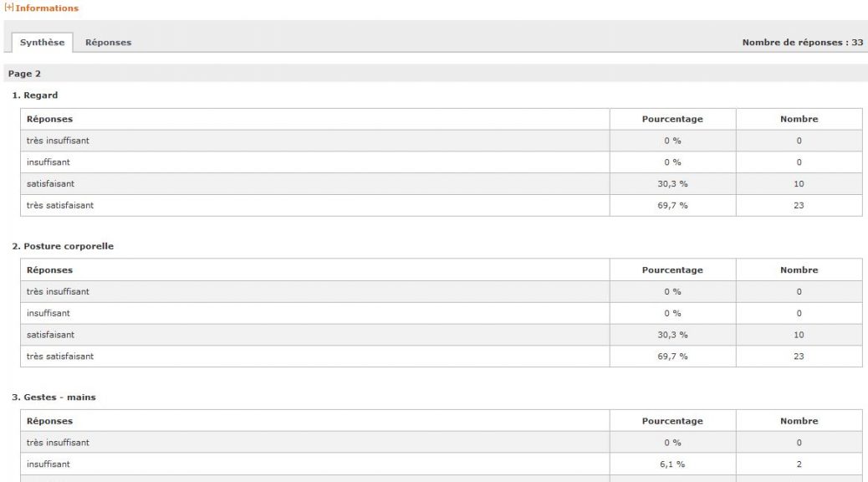Screen dimensions: 868x482
Task: Switch to the Réponses tab
Action: pos(109,42)
